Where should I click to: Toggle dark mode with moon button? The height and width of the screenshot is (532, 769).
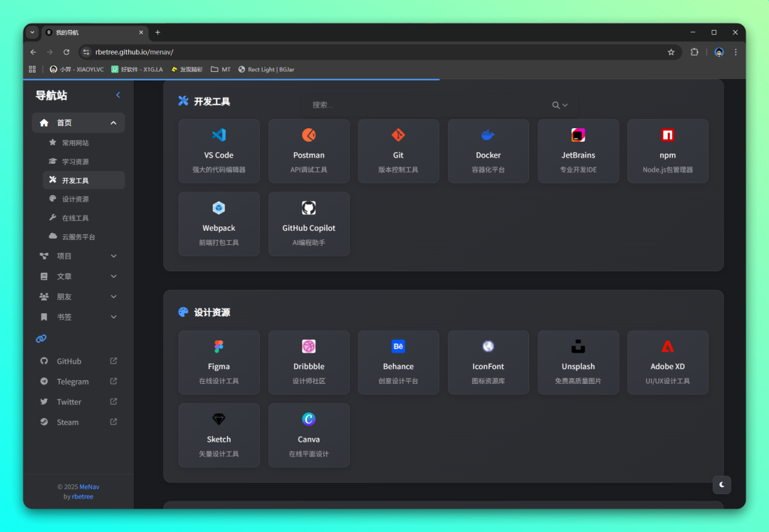[x=721, y=485]
